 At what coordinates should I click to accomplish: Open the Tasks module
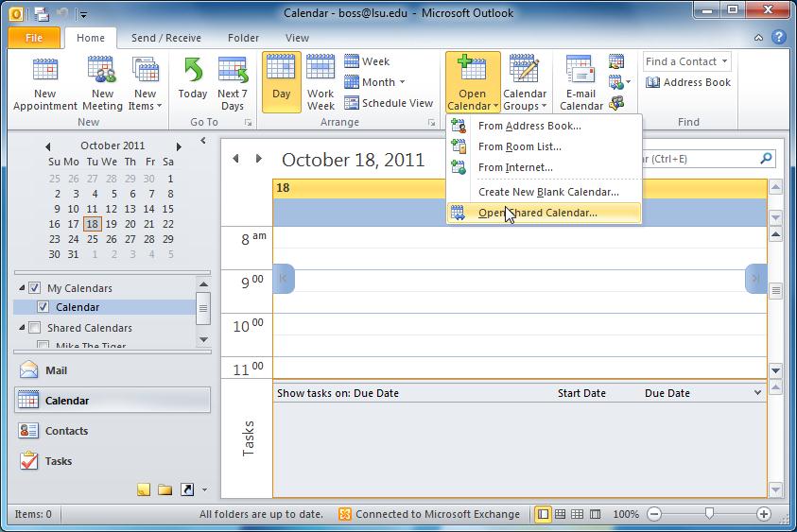[112, 461]
